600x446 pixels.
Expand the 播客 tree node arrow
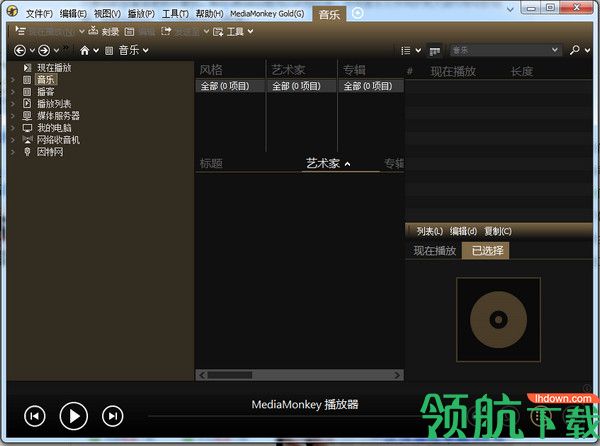pyautogui.click(x=13, y=92)
